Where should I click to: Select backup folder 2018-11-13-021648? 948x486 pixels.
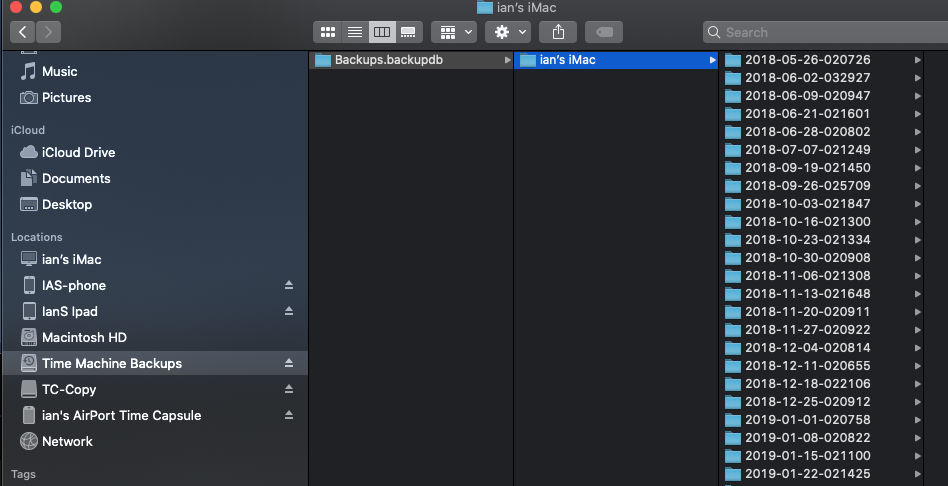coord(822,294)
